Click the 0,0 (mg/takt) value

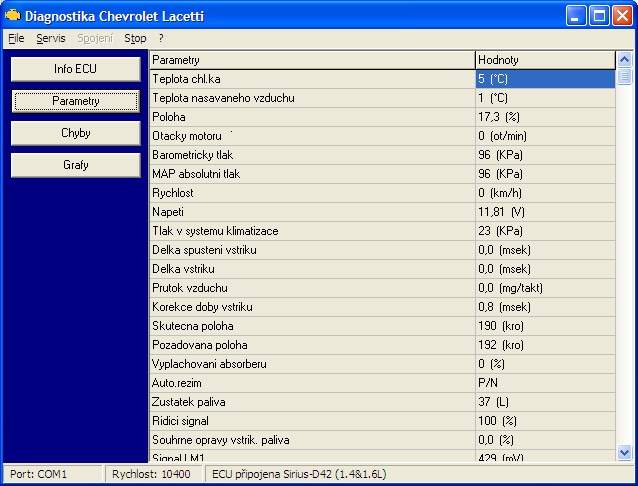coord(510,288)
